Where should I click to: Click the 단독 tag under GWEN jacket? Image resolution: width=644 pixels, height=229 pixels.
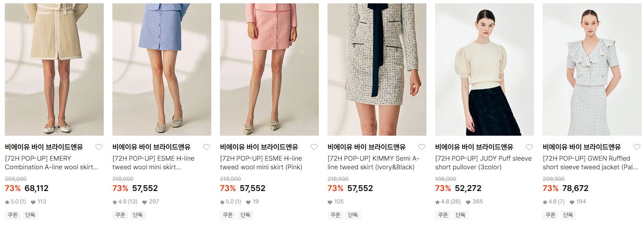[x=568, y=215]
